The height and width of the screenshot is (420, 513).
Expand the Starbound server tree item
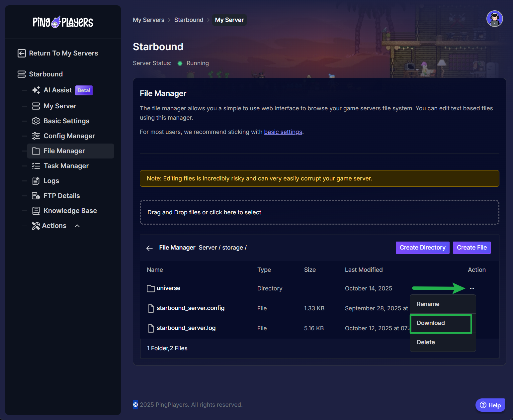pyautogui.click(x=46, y=74)
